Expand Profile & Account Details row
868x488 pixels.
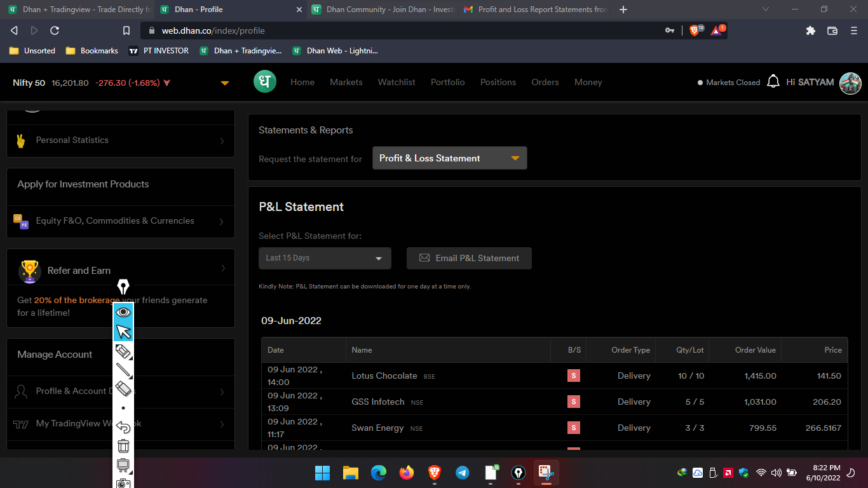point(121,391)
